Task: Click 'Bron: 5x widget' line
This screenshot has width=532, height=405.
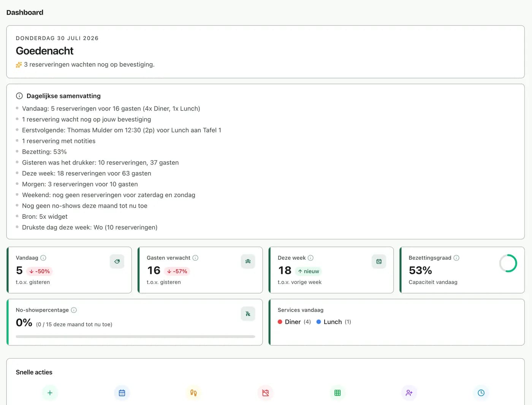Action: (45, 217)
